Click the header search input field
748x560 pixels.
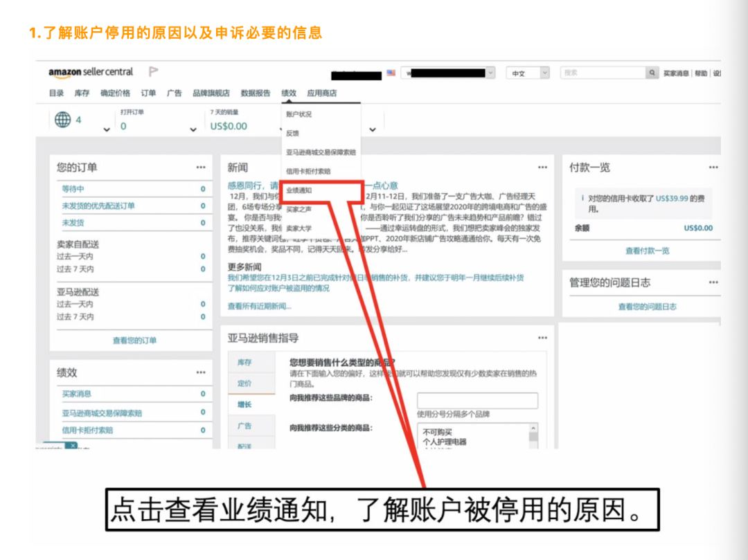pos(603,73)
